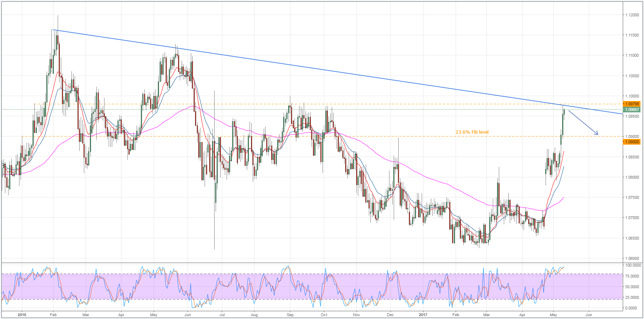644x319 pixels.
Task: Click the Apr label after 2016
Action: pos(121,315)
